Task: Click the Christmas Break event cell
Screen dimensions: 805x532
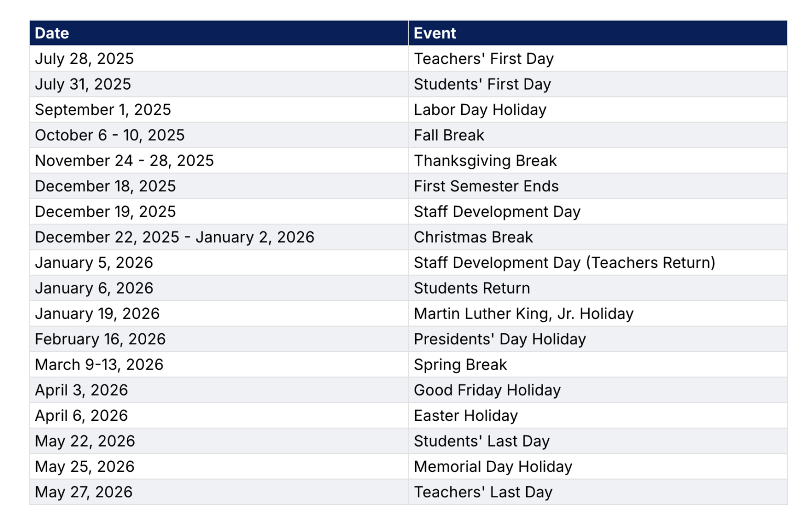Action: click(x=598, y=237)
